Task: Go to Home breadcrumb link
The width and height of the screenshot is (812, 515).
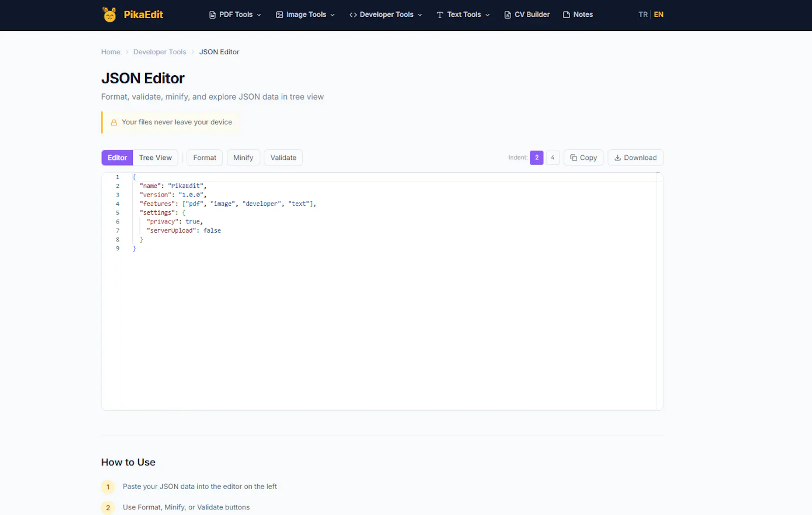Action: pos(111,52)
